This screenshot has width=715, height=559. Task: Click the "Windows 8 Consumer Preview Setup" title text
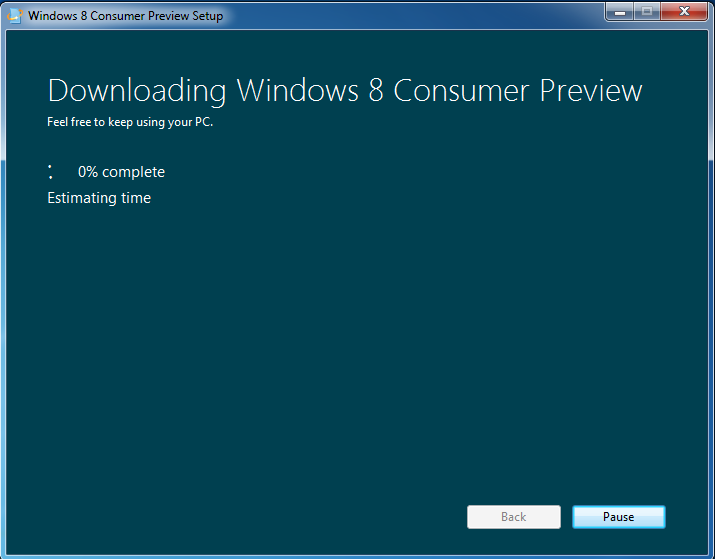tap(125, 16)
